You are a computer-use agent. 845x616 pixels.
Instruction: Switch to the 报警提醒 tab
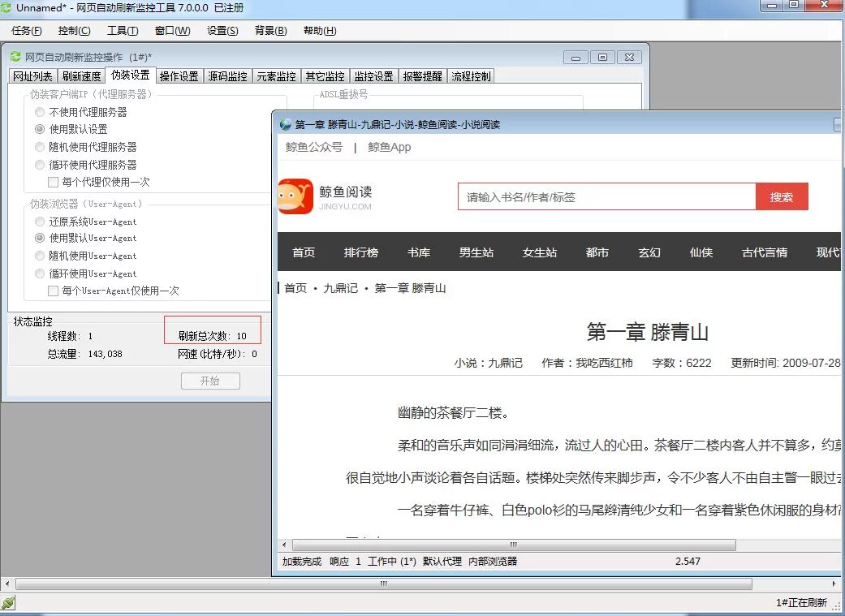pos(422,76)
